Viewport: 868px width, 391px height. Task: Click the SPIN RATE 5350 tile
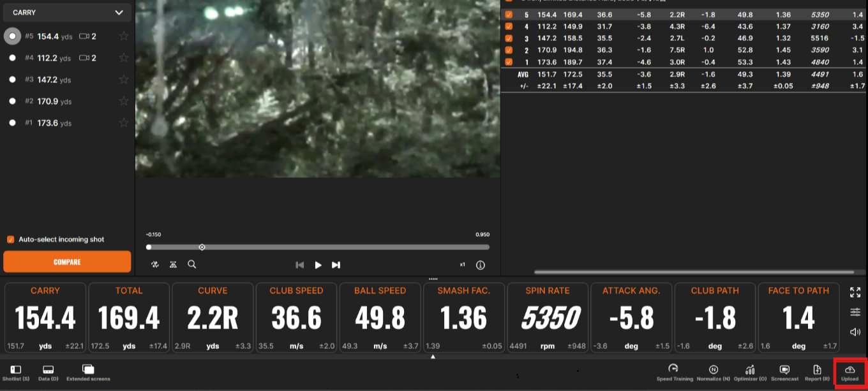(x=548, y=318)
